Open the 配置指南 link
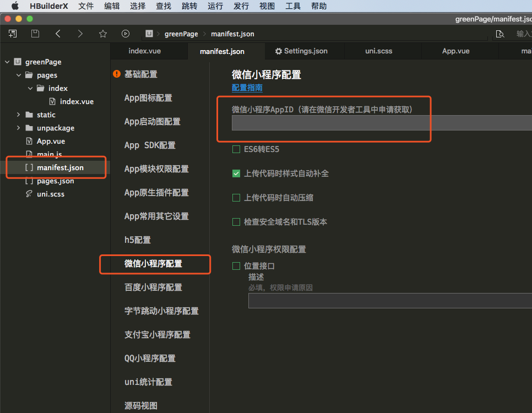 (247, 88)
